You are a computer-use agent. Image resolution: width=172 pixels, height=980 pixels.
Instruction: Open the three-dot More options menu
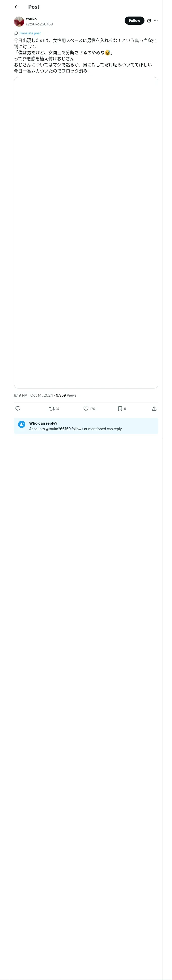tap(156, 21)
